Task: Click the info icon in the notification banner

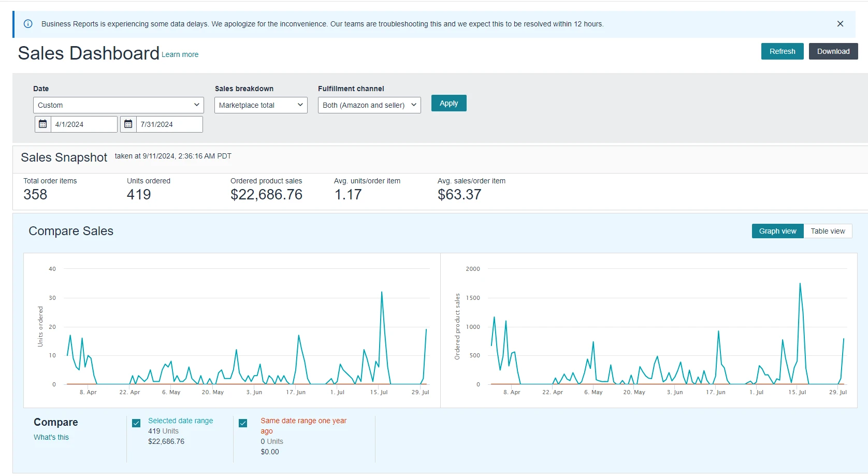Action: point(28,24)
